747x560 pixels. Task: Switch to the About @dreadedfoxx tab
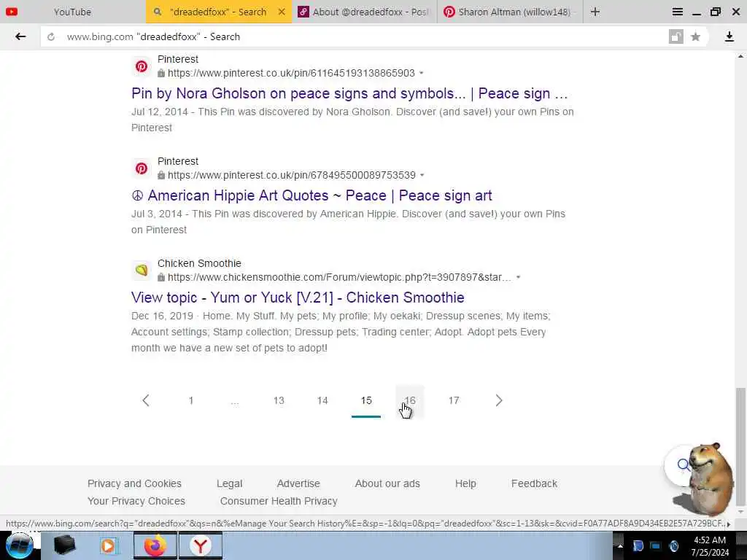[364, 12]
